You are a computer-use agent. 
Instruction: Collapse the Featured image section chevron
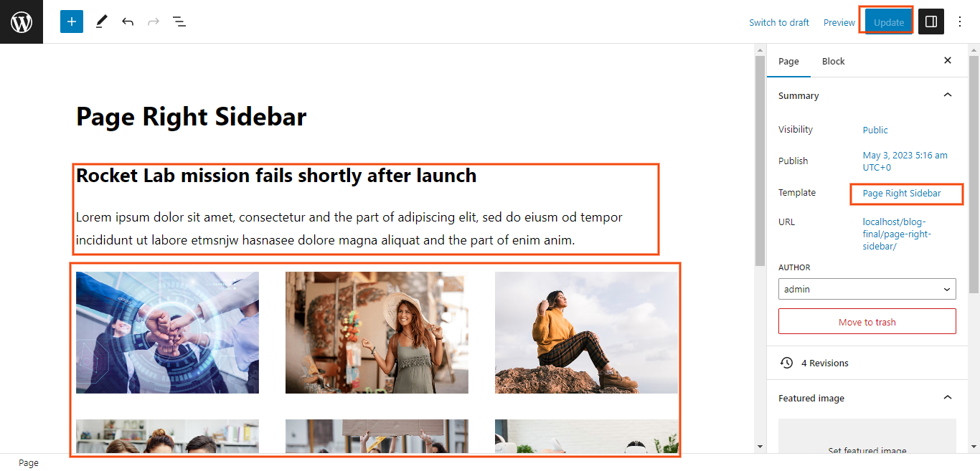tap(948, 398)
